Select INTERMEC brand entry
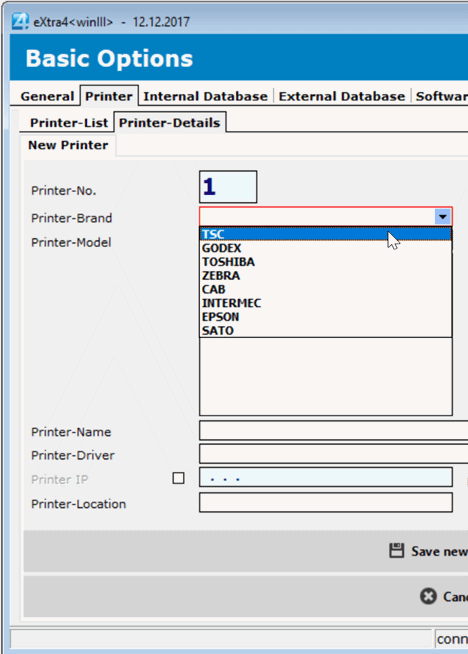This screenshot has height=654, width=468. pyautogui.click(x=325, y=303)
